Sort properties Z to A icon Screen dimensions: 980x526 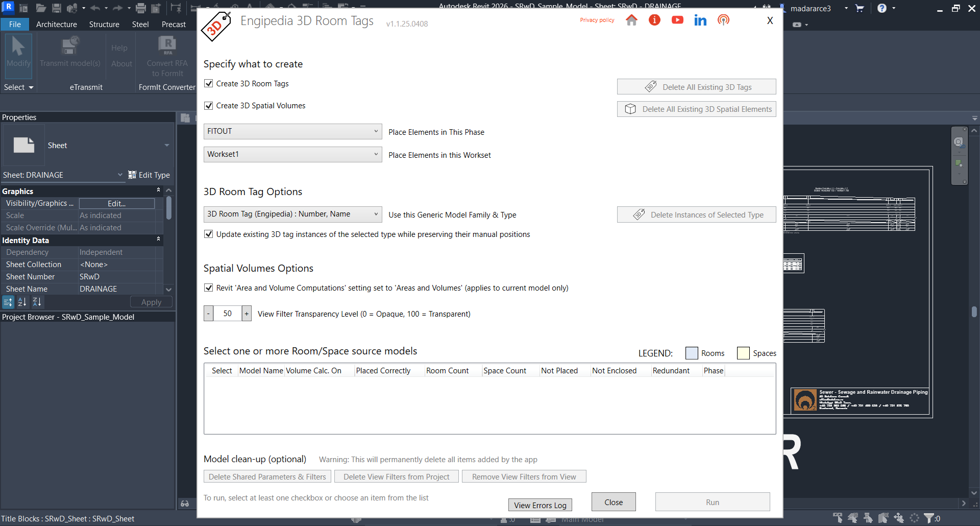click(37, 302)
